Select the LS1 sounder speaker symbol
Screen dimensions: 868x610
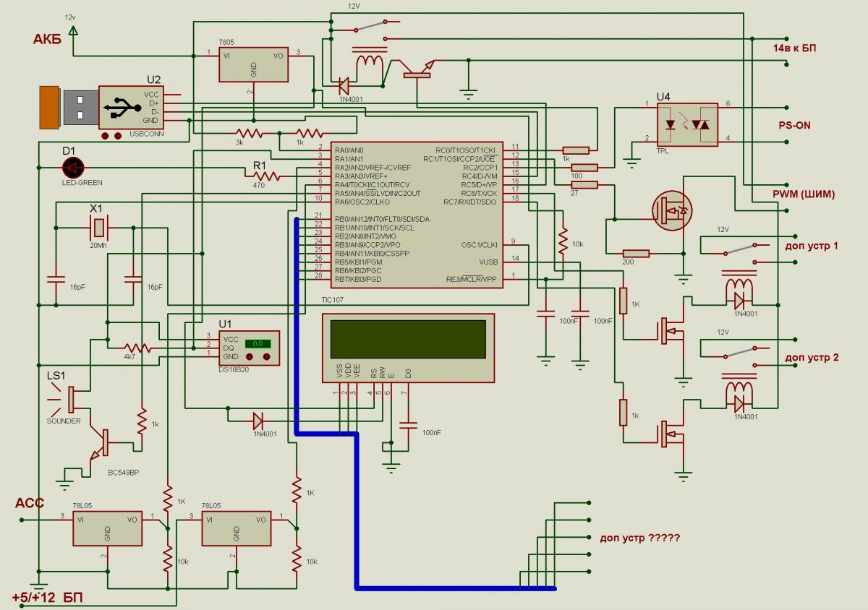(69, 399)
